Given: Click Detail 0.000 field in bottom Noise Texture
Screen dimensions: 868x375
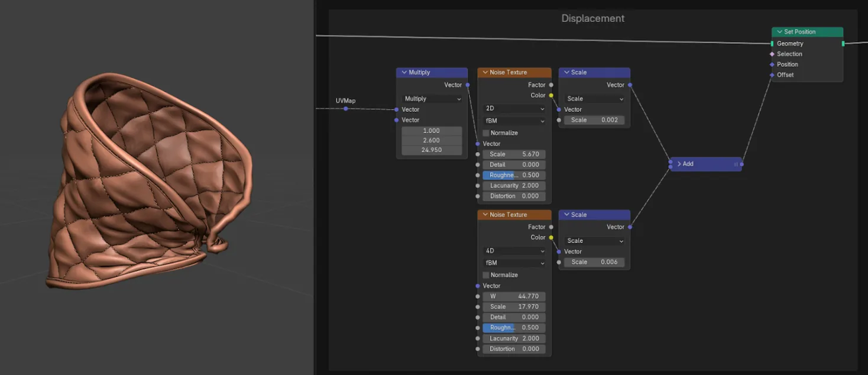Looking at the screenshot, I should pyautogui.click(x=514, y=317).
